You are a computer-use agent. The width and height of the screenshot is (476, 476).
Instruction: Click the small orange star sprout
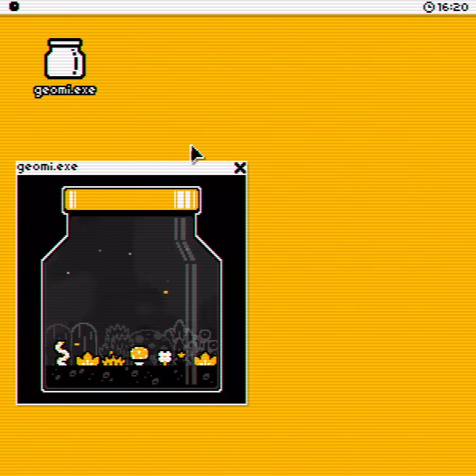181,355
